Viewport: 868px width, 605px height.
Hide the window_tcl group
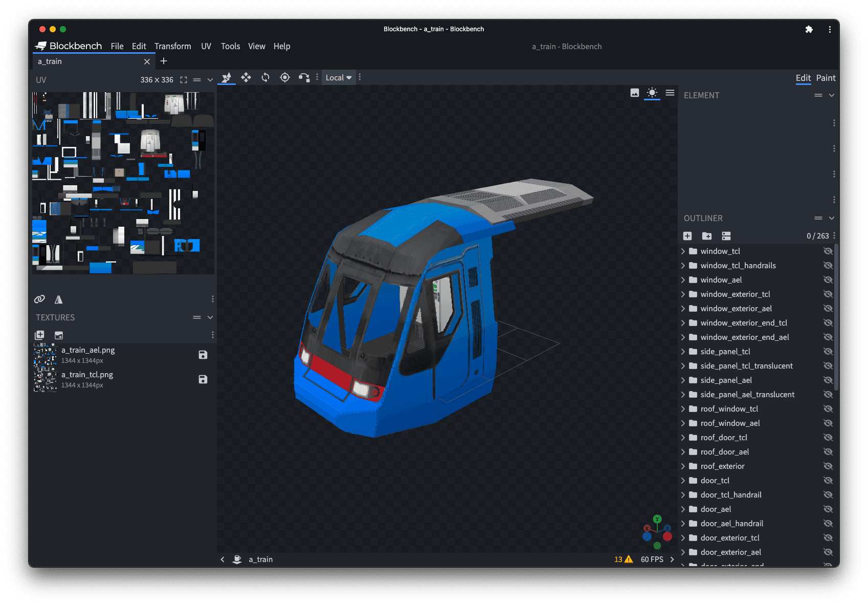pos(829,251)
